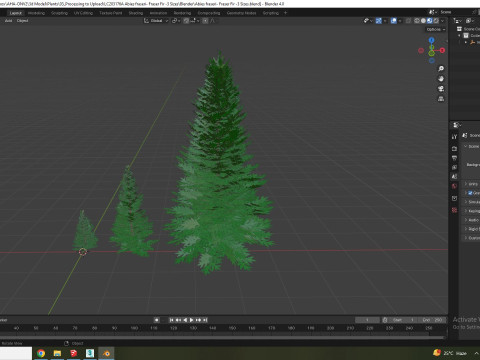Open the overlays settings dropdown arrow
Screen dimensions: 480x360
click(x=400, y=21)
